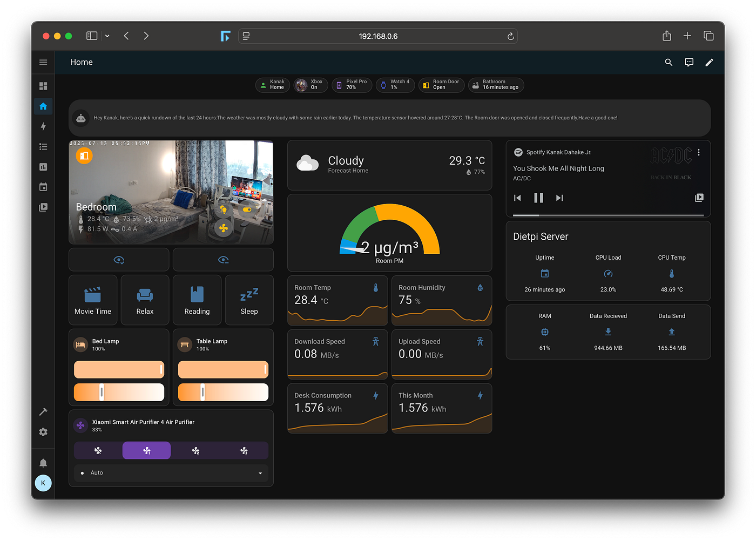Screen dimensions: 756x541
Task: Open the Auto preset dropdown
Action: (171, 473)
